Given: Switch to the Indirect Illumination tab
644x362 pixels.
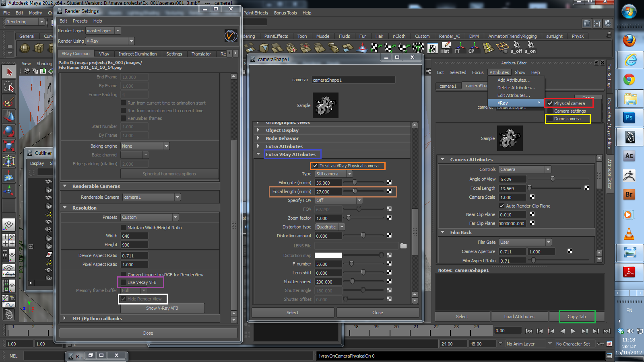Looking at the screenshot, I should coord(138,54).
